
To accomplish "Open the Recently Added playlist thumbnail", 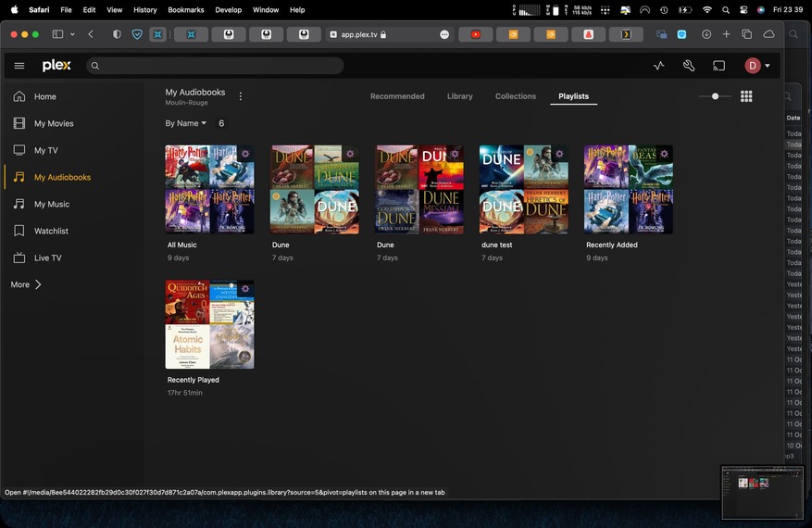I will pyautogui.click(x=629, y=189).
